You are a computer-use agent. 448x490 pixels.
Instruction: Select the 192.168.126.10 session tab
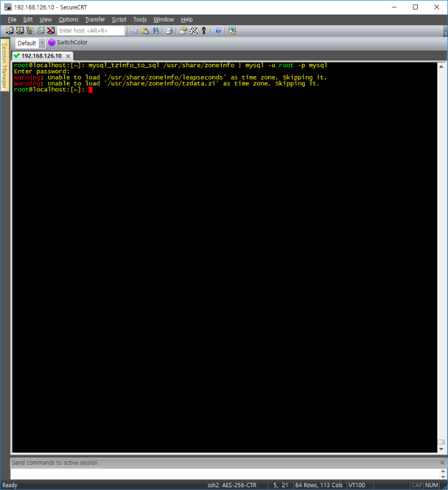click(41, 56)
